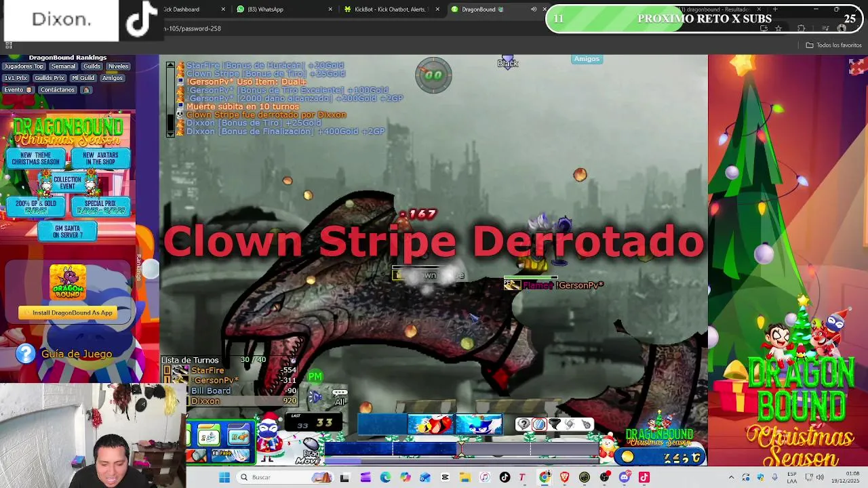Show hidden system tray icons
Viewport: 868px width, 488px height.
click(x=731, y=477)
